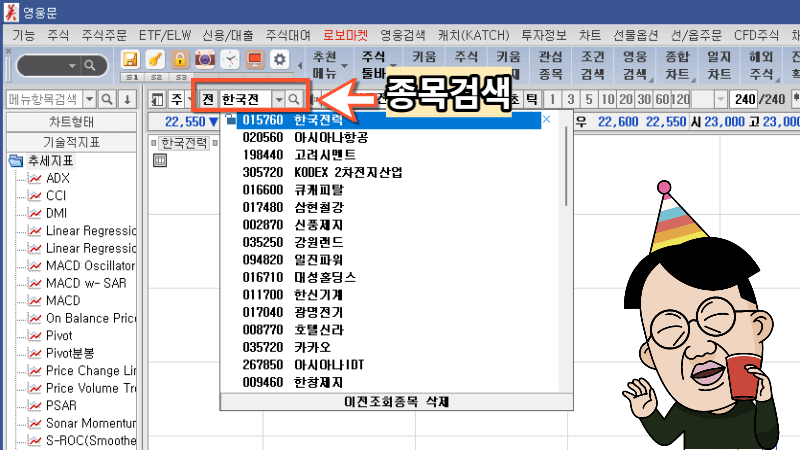
Task: Open the 선물옵션 menu
Action: 636,35
